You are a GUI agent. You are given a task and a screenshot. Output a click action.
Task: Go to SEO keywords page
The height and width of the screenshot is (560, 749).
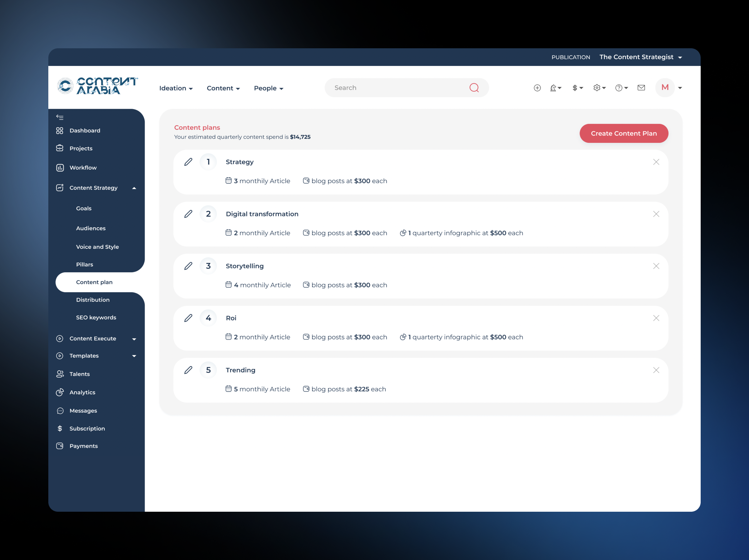[x=96, y=318]
